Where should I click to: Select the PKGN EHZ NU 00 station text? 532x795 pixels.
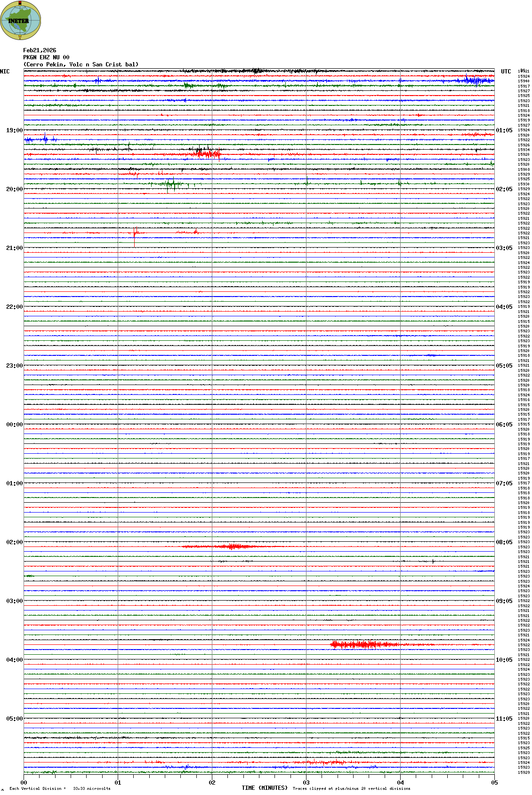pyautogui.click(x=46, y=57)
